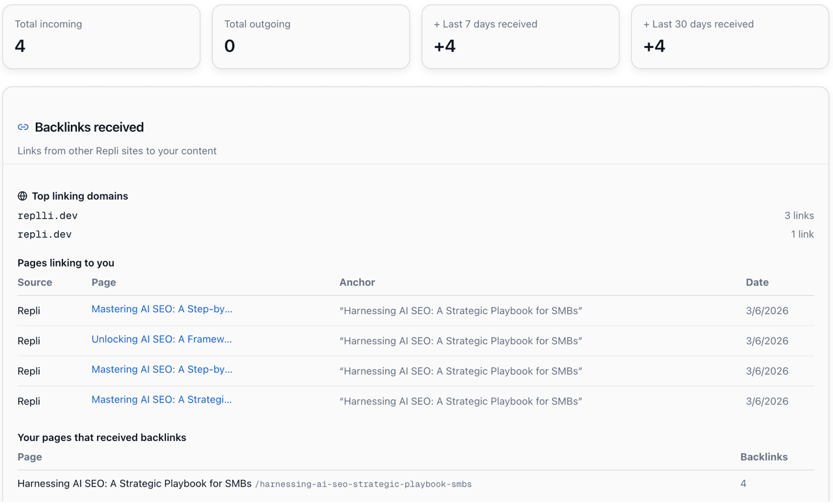Screen dimensions: 833x504
Task: Click the Total outgoing stat card
Action: (310, 36)
